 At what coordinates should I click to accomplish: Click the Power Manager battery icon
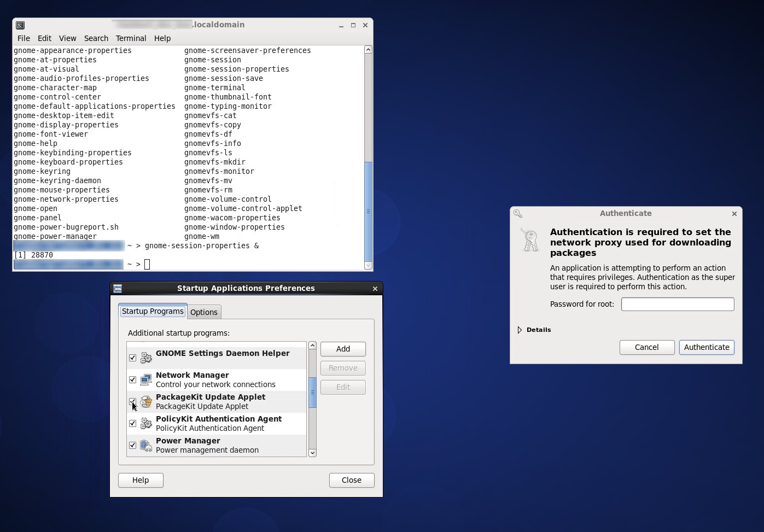[146, 445]
